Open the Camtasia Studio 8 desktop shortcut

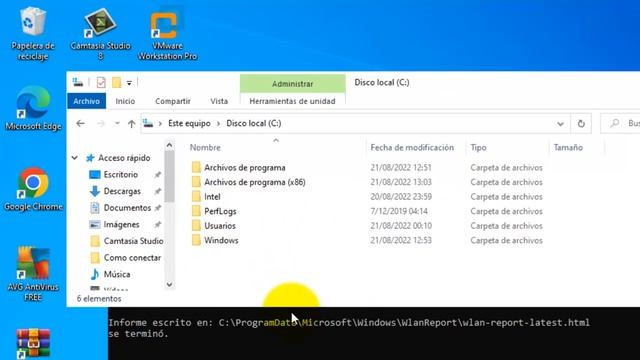100,34
